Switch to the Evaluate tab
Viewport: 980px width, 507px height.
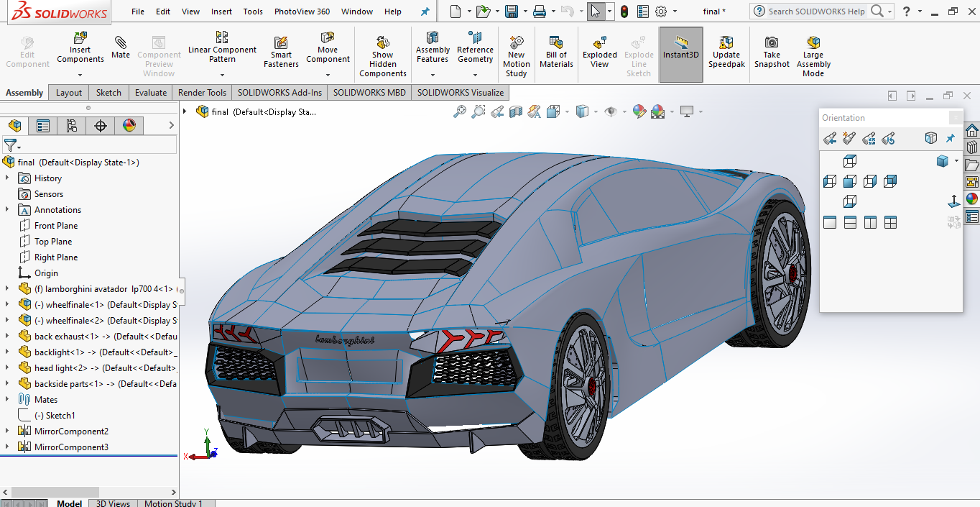(x=151, y=92)
